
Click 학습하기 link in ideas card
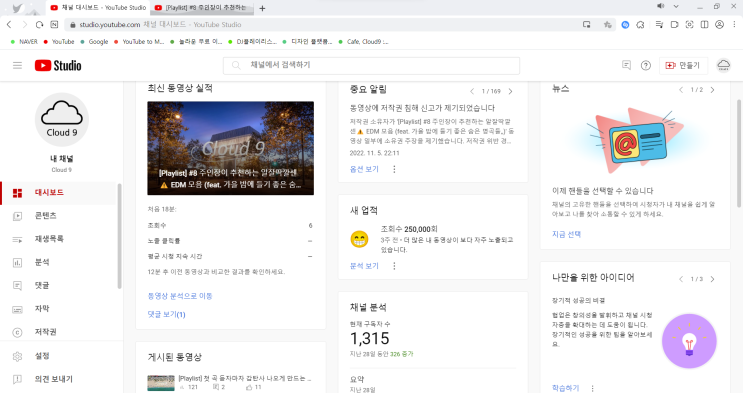566,388
